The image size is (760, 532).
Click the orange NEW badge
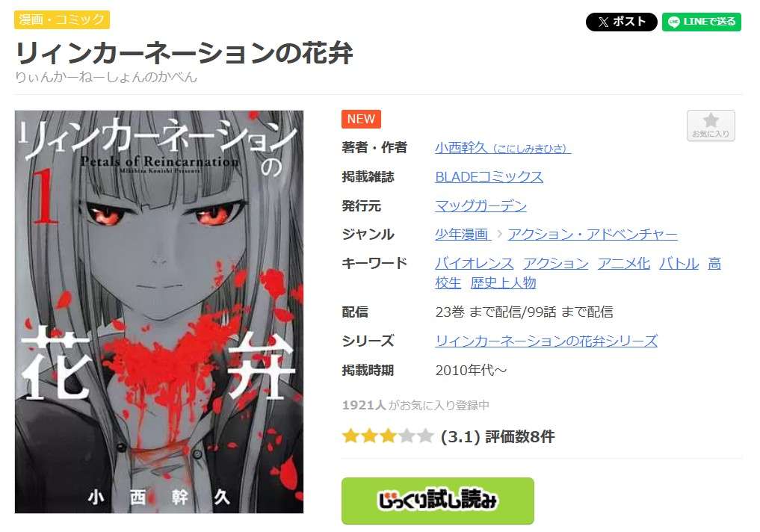[361, 120]
